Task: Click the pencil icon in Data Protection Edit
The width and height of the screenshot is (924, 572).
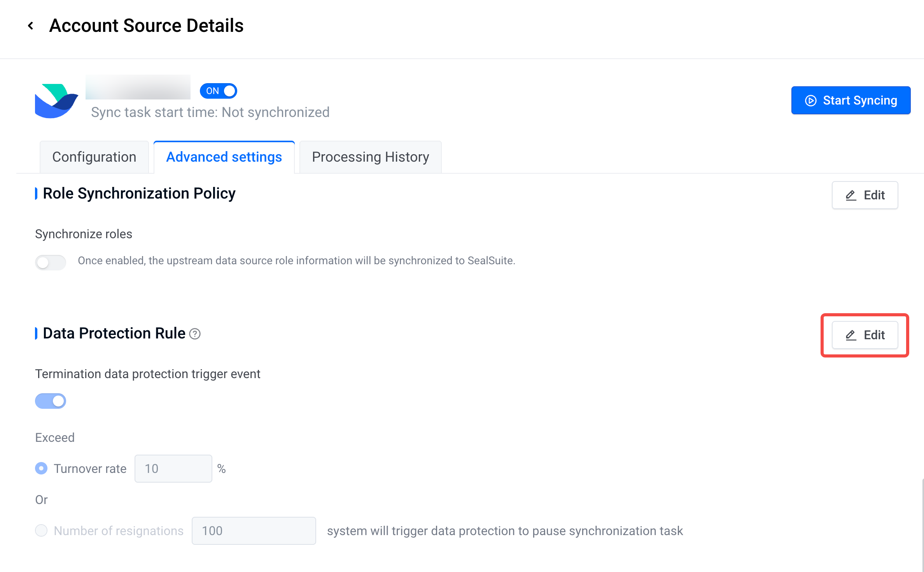Action: click(851, 335)
